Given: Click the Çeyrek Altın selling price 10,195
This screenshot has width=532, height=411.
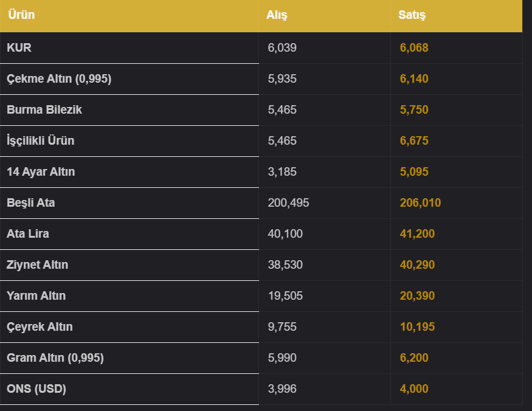Looking at the screenshot, I should pyautogui.click(x=417, y=327).
